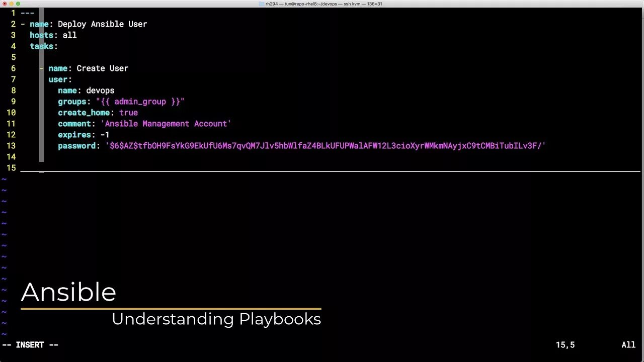Click the '-1' expires value
Image resolution: width=644 pixels, height=362 pixels.
point(105,135)
